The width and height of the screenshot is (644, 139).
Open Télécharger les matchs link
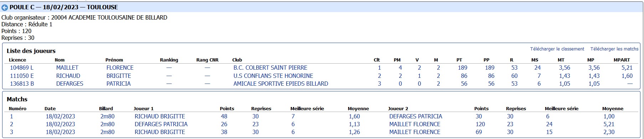click(x=614, y=49)
